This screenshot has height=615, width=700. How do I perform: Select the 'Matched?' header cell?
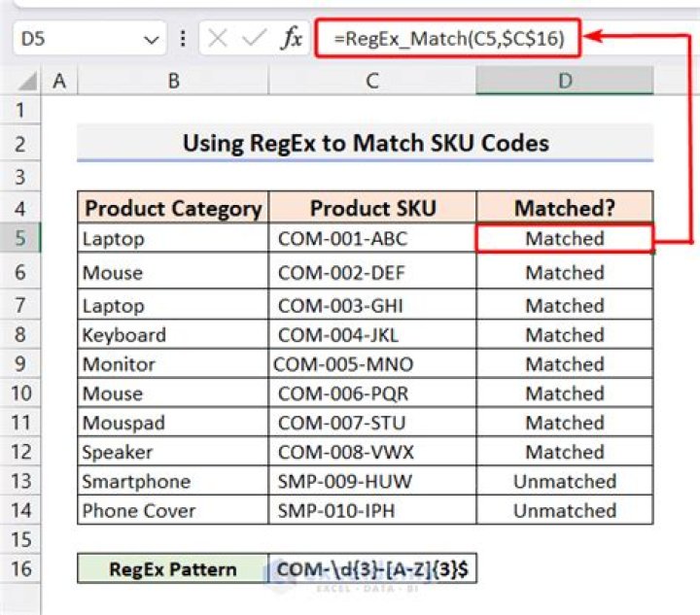565,208
